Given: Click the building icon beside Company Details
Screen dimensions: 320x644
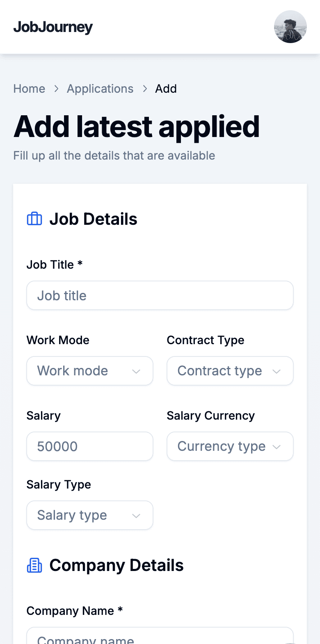Looking at the screenshot, I should (34, 565).
